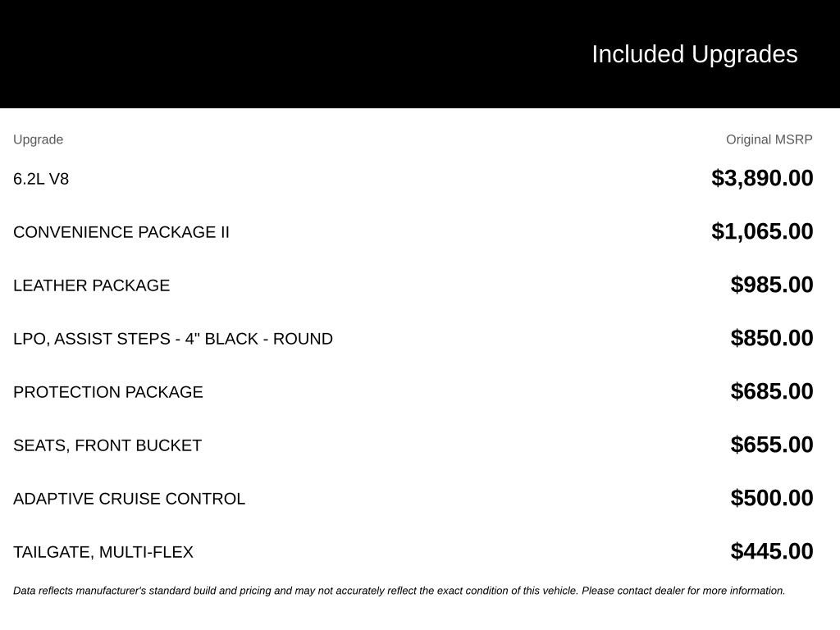Click the Included Upgrades heading
The image size is (840, 630).
[x=694, y=55]
